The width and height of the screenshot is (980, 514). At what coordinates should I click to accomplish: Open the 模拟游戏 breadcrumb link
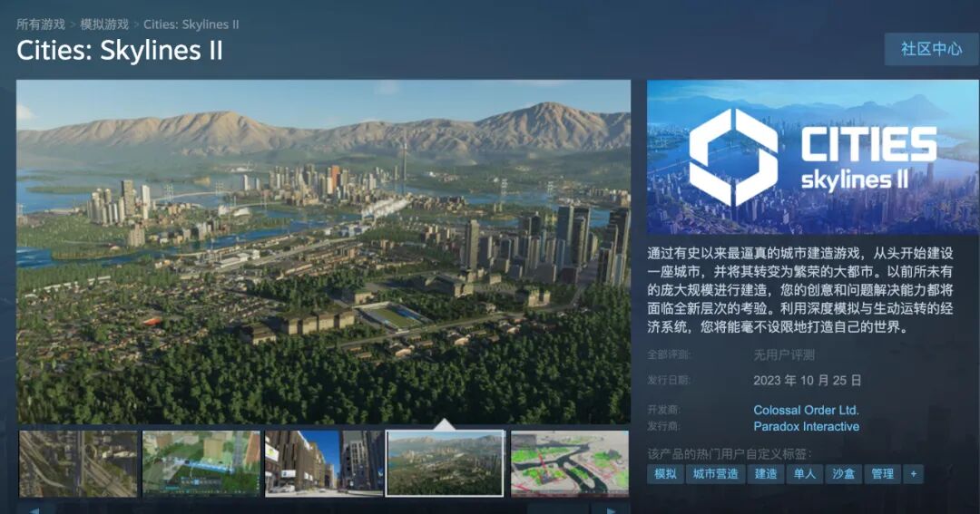(x=104, y=24)
